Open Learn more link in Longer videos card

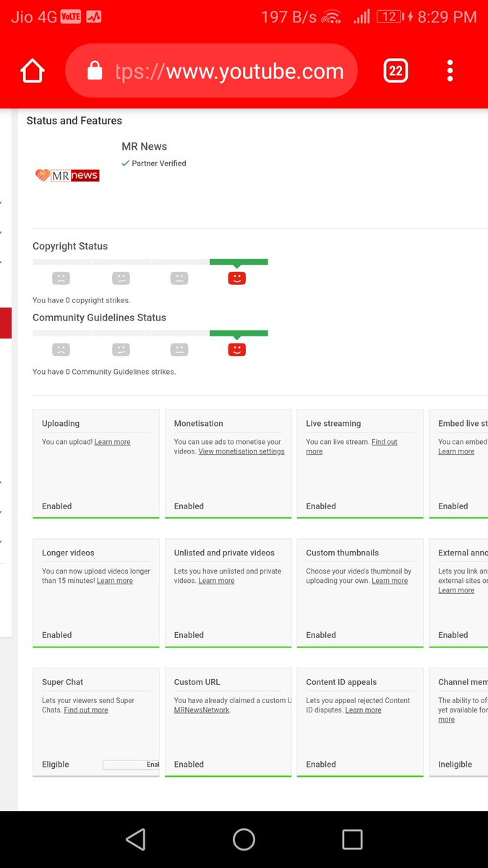click(x=115, y=581)
